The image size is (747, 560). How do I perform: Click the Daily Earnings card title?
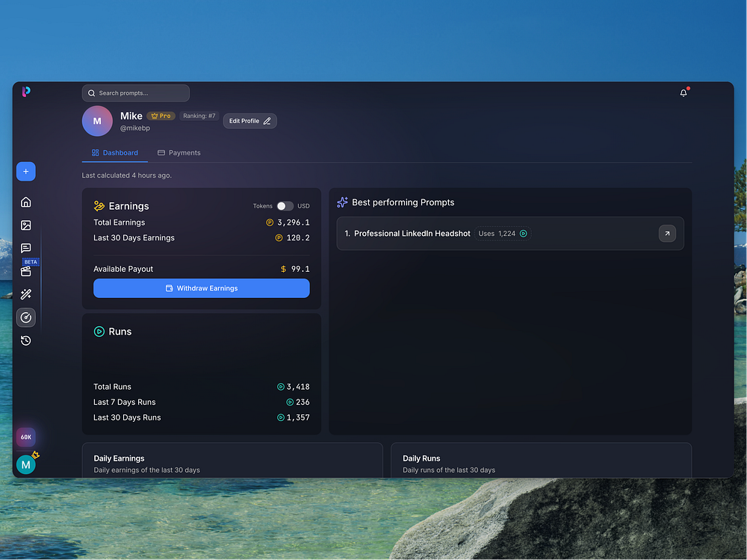(119, 458)
